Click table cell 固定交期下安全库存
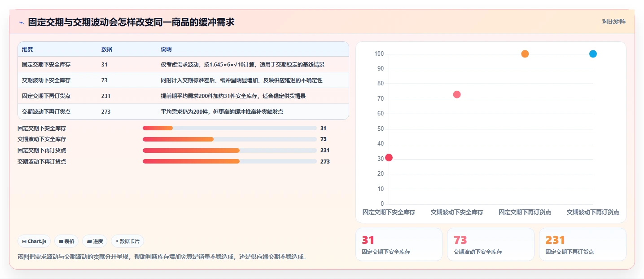Viewport: 644px width, 279px height. click(46, 65)
